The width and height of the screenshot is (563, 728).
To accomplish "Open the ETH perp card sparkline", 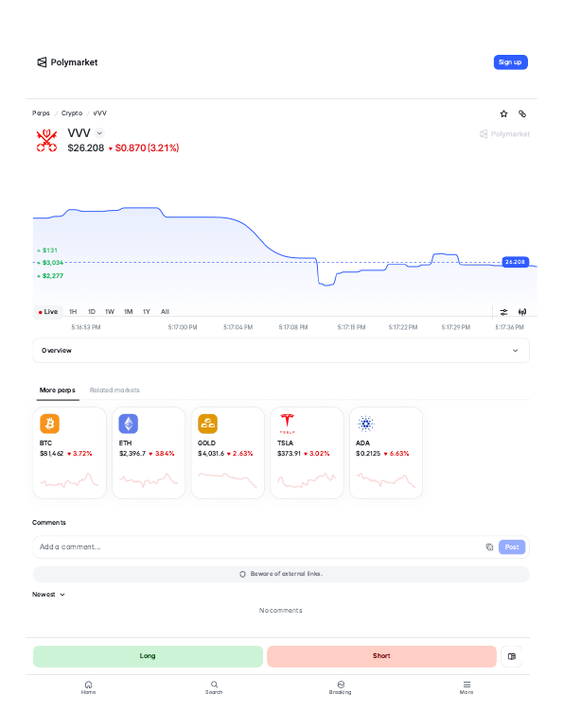I will point(149,480).
